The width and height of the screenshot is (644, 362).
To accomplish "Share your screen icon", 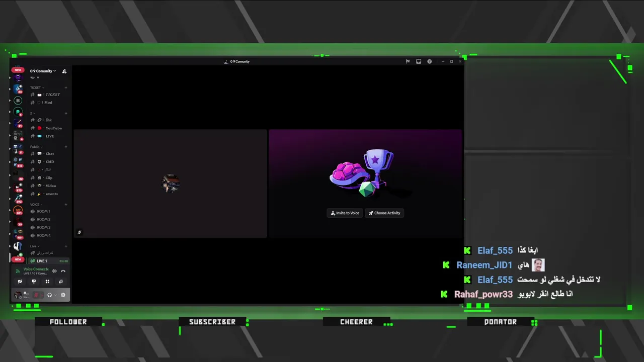I will pyautogui.click(x=34, y=282).
